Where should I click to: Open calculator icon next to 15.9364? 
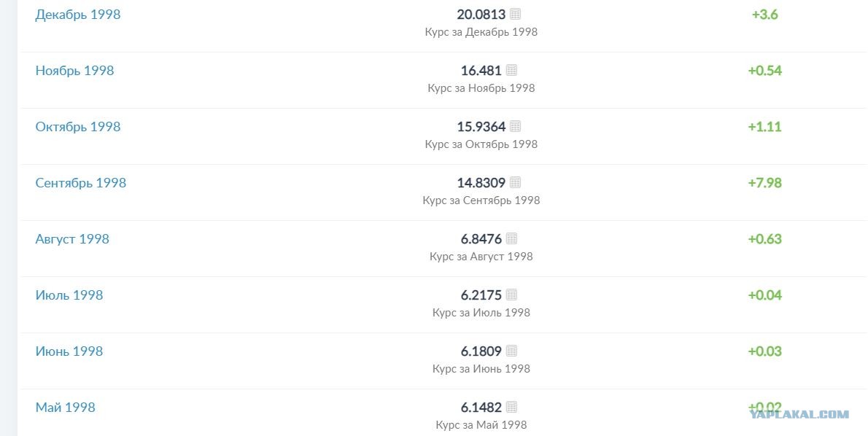click(x=515, y=127)
